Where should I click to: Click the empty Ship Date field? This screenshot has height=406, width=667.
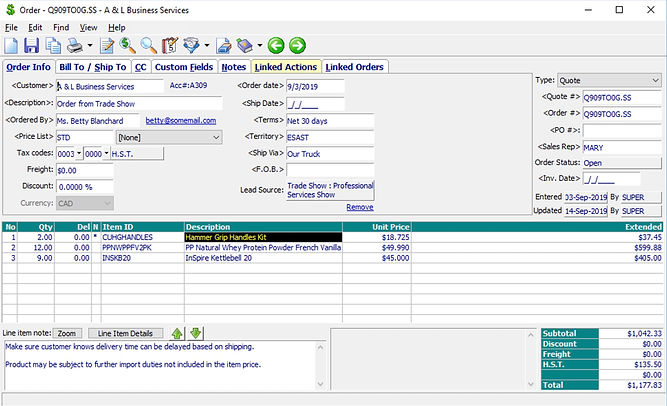point(315,104)
